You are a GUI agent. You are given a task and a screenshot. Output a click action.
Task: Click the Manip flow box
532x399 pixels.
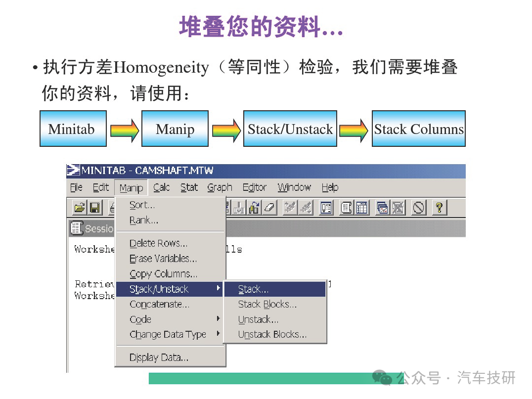coord(175,129)
